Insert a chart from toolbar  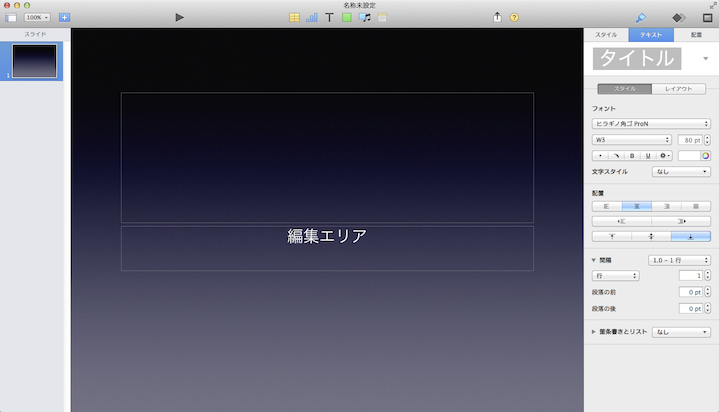[x=312, y=17]
